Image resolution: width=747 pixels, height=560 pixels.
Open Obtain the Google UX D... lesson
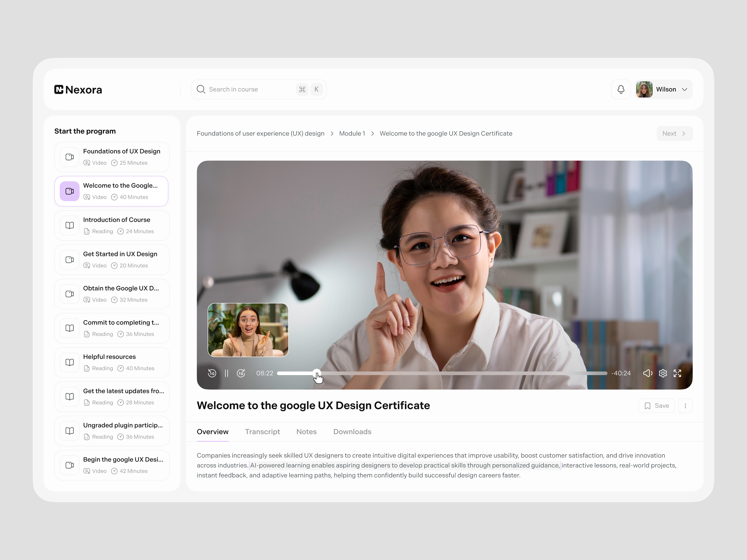(112, 294)
